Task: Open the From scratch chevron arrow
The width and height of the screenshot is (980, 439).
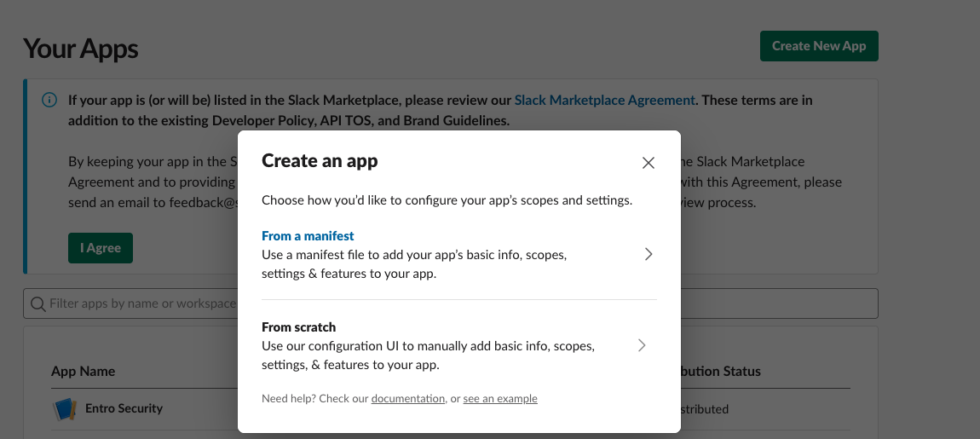Action: [642, 345]
